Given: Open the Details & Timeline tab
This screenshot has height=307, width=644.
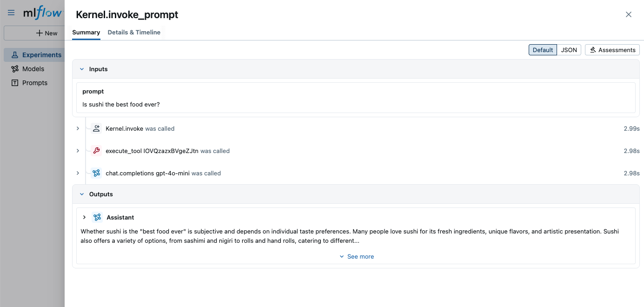Looking at the screenshot, I should point(134,32).
